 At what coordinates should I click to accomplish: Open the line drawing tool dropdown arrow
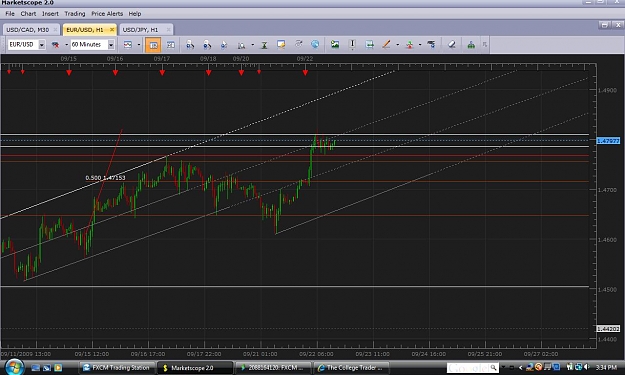(397, 45)
